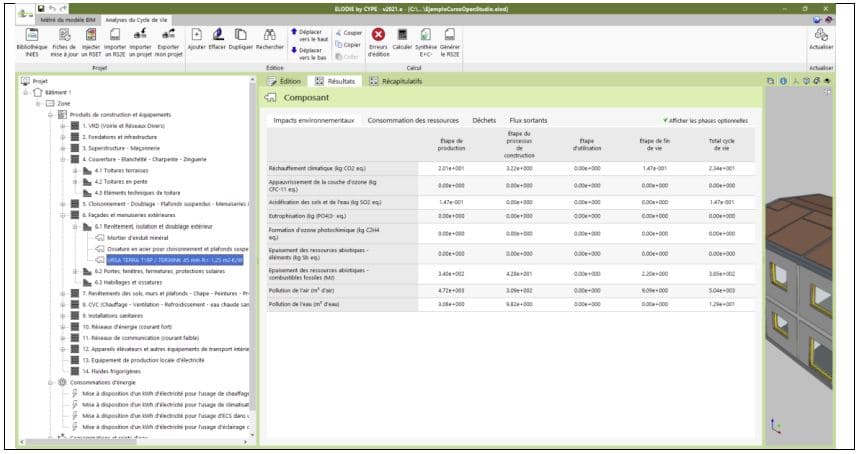The width and height of the screenshot is (861, 454).
Task: Click the Couper command
Action: pos(349,33)
